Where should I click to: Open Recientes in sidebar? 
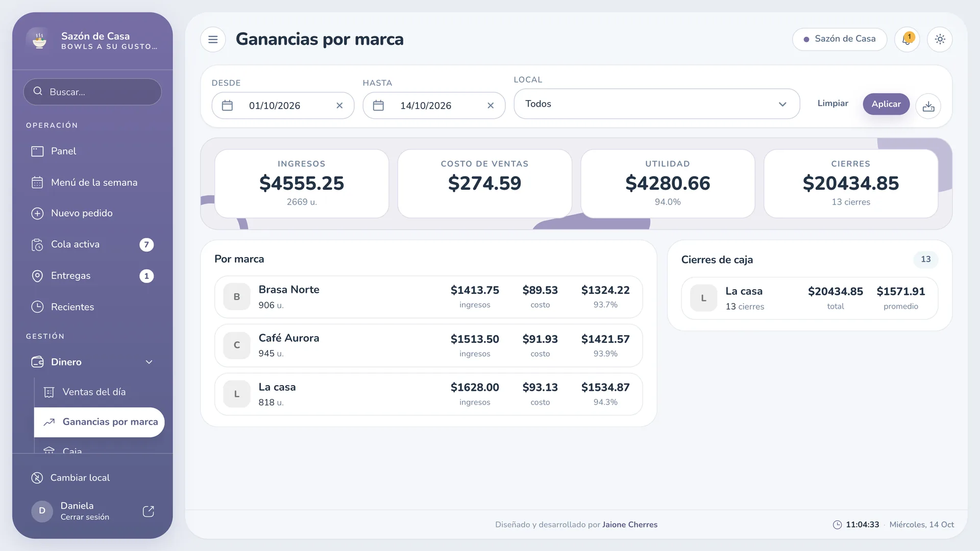pyautogui.click(x=92, y=307)
